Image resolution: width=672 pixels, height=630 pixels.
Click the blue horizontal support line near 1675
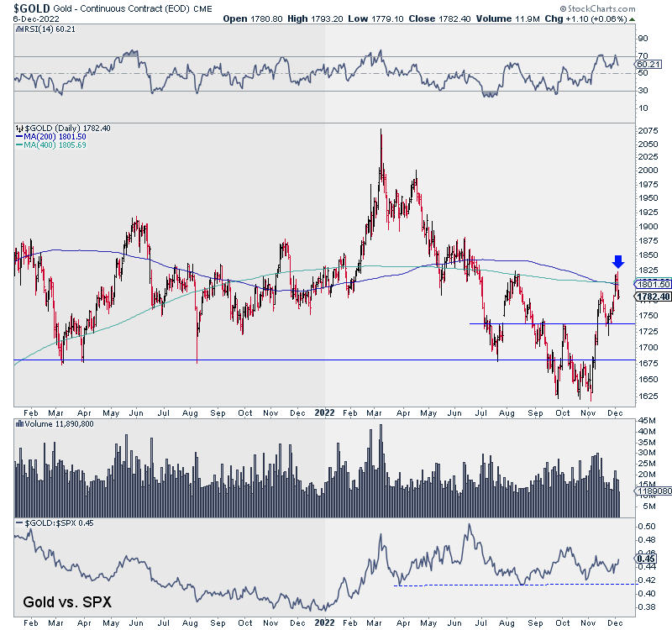(252, 360)
